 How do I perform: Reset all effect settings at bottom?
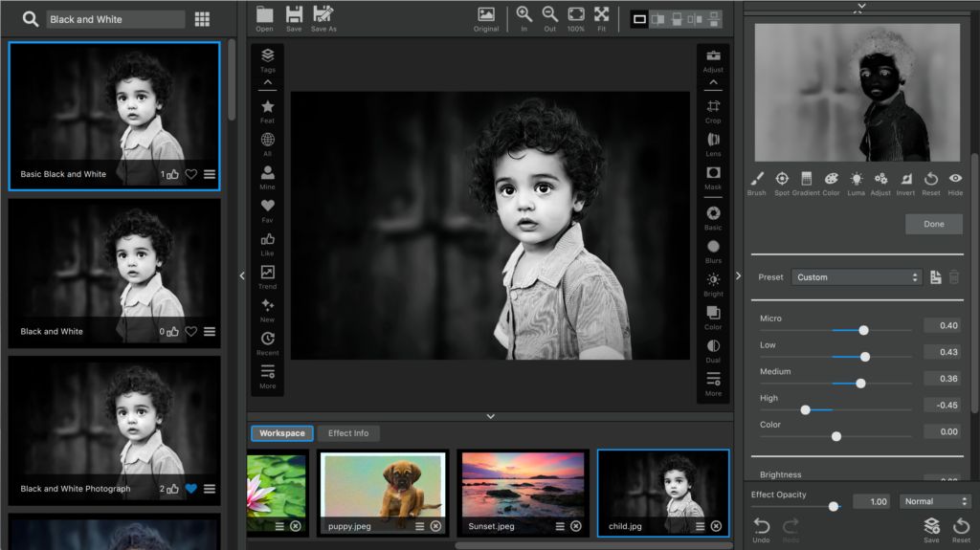[x=961, y=530]
